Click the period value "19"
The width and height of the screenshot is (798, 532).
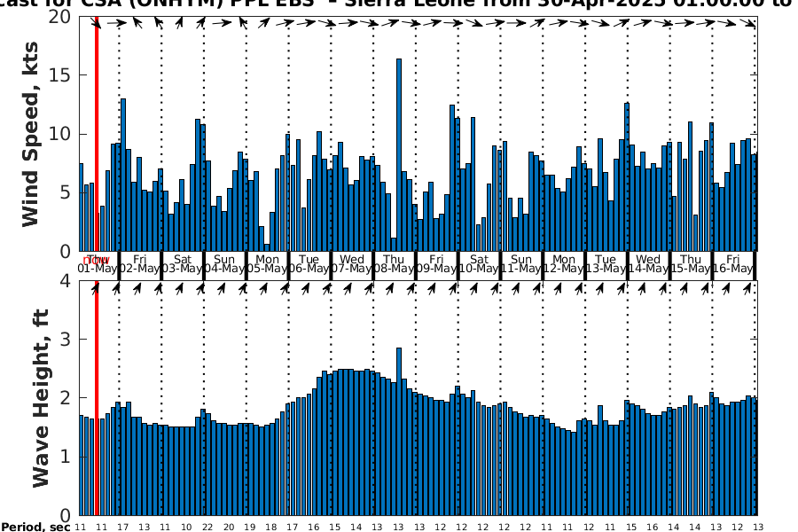click(249, 528)
